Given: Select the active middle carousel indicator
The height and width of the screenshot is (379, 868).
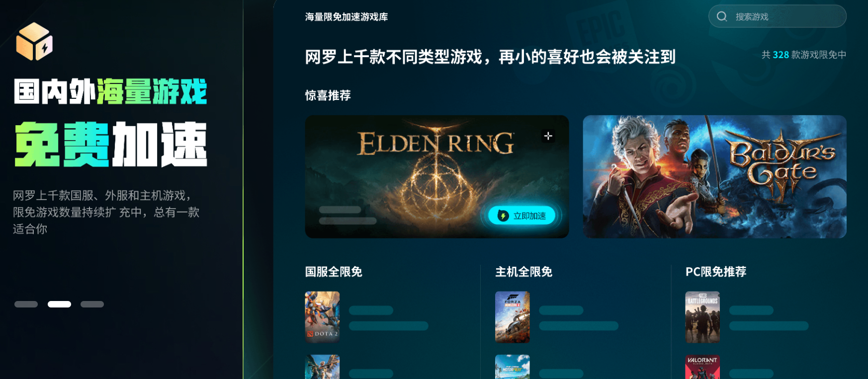Looking at the screenshot, I should [x=59, y=304].
